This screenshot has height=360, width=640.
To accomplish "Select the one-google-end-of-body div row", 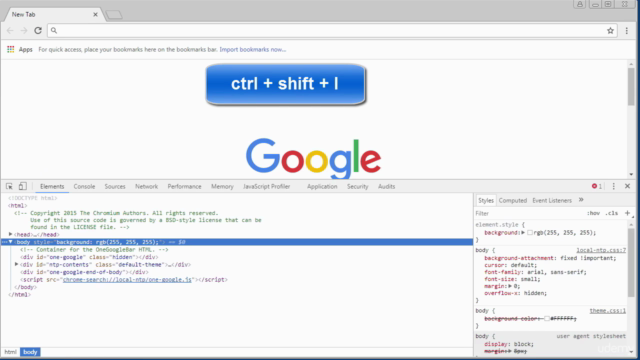I will click(84, 272).
